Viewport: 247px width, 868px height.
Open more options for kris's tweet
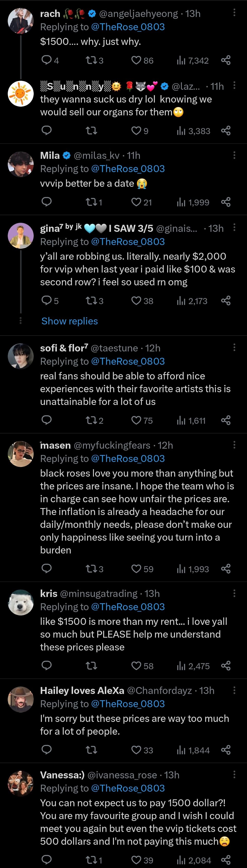tap(234, 593)
